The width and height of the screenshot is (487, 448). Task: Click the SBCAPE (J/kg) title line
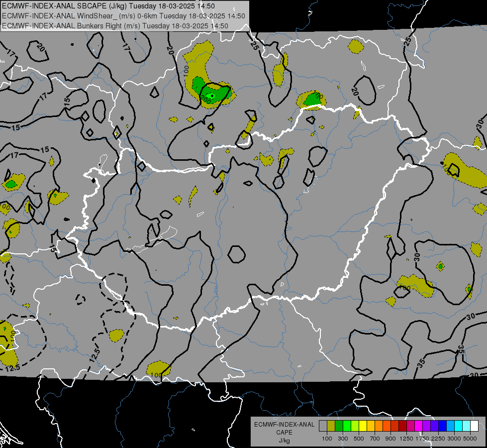click(x=108, y=6)
